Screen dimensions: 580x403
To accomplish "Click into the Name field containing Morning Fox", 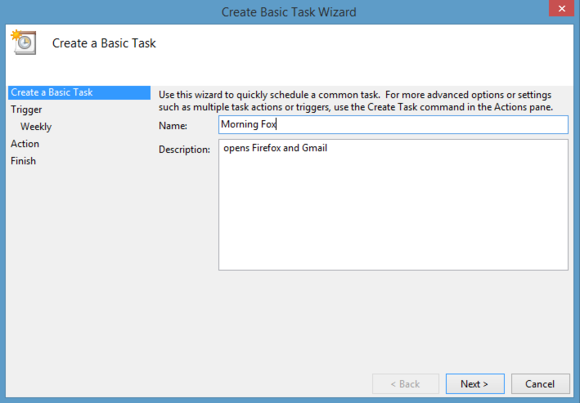I will 393,124.
